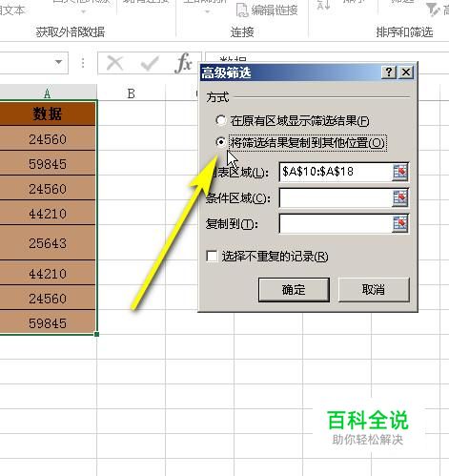Click the 确定 button

[294, 290]
